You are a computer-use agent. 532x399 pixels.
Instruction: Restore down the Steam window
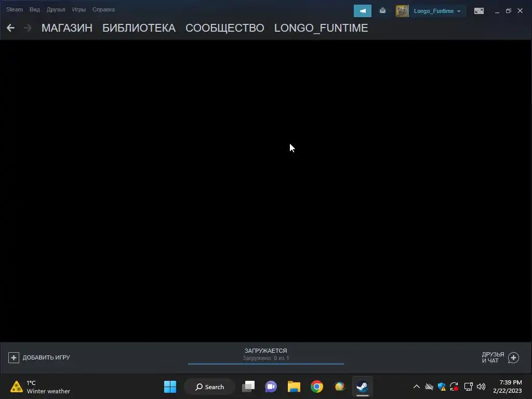click(508, 11)
